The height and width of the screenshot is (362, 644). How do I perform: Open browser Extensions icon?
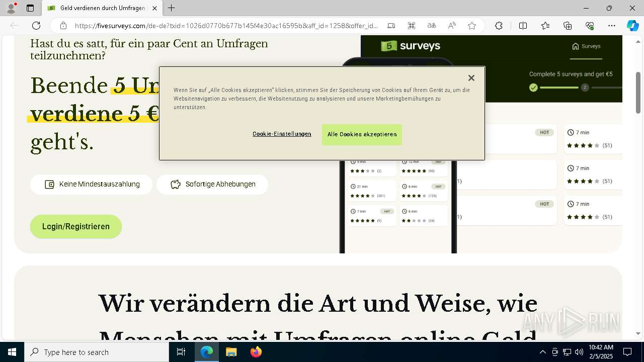pyautogui.click(x=499, y=26)
